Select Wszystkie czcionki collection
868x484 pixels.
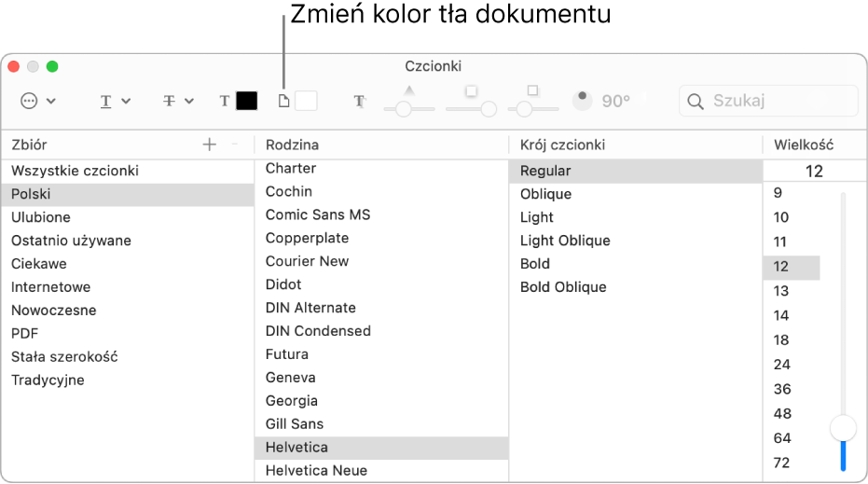coord(128,171)
